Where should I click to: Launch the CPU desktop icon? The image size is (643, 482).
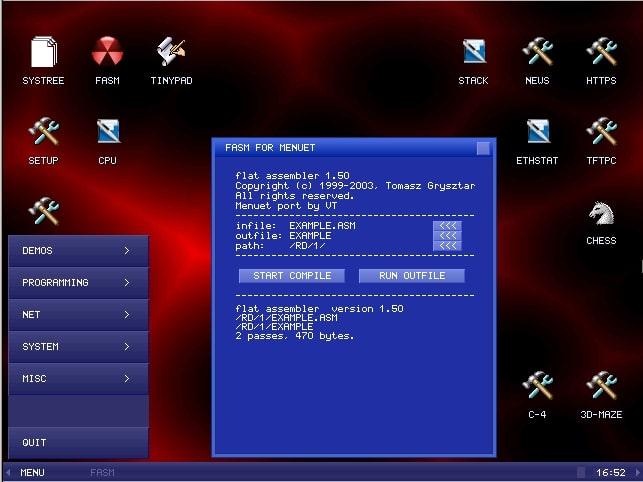click(x=107, y=133)
